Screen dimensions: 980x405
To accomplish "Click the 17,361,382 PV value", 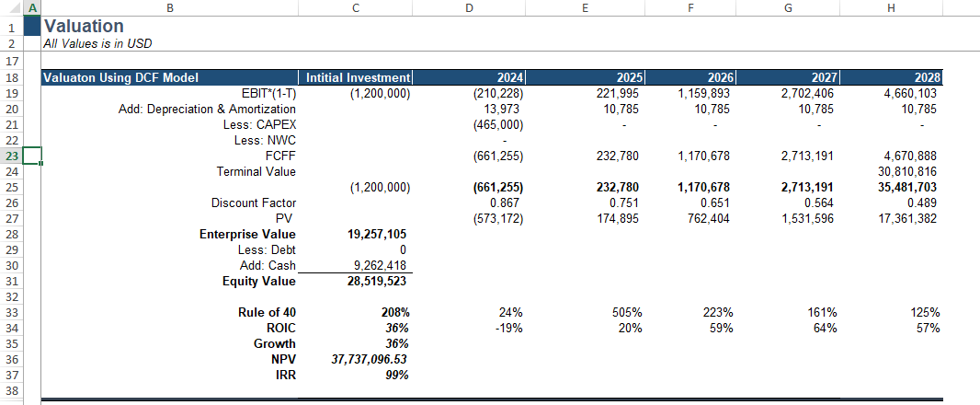I will tap(906, 218).
